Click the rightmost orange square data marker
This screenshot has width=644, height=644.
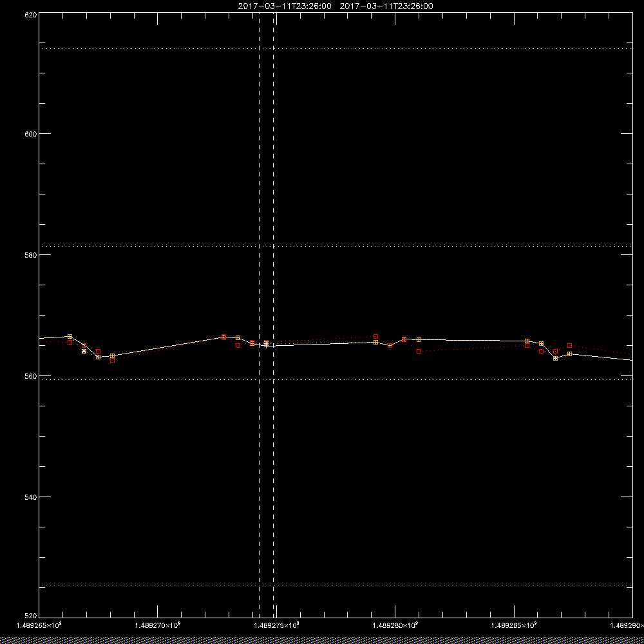click(570, 354)
